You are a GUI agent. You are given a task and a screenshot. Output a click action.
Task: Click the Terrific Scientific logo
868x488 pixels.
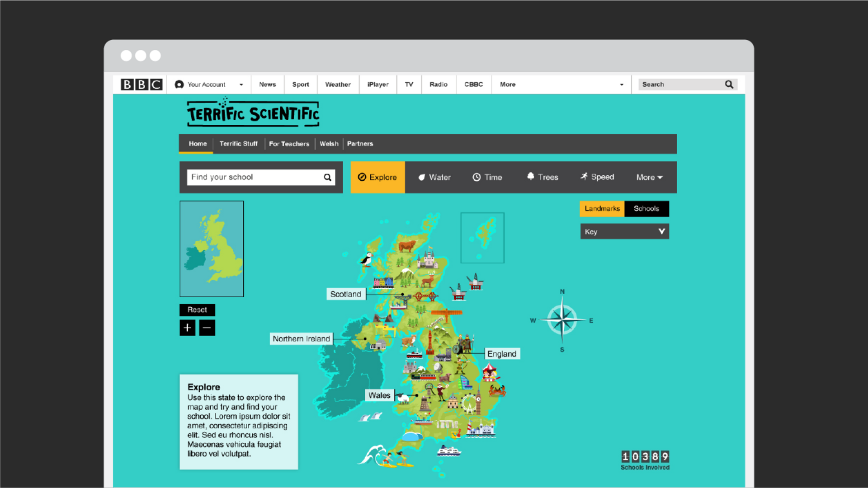click(253, 112)
